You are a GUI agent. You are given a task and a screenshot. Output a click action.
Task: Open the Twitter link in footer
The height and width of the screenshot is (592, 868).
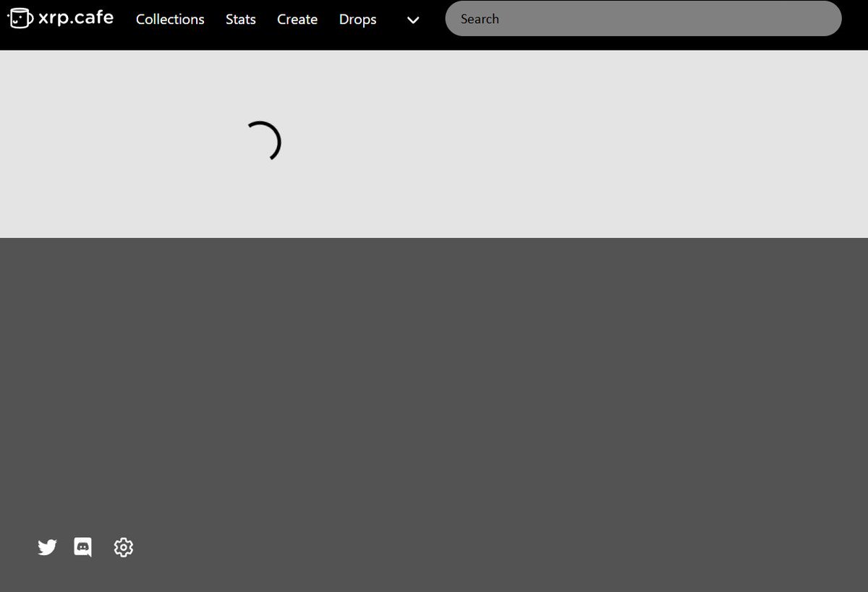pos(47,547)
